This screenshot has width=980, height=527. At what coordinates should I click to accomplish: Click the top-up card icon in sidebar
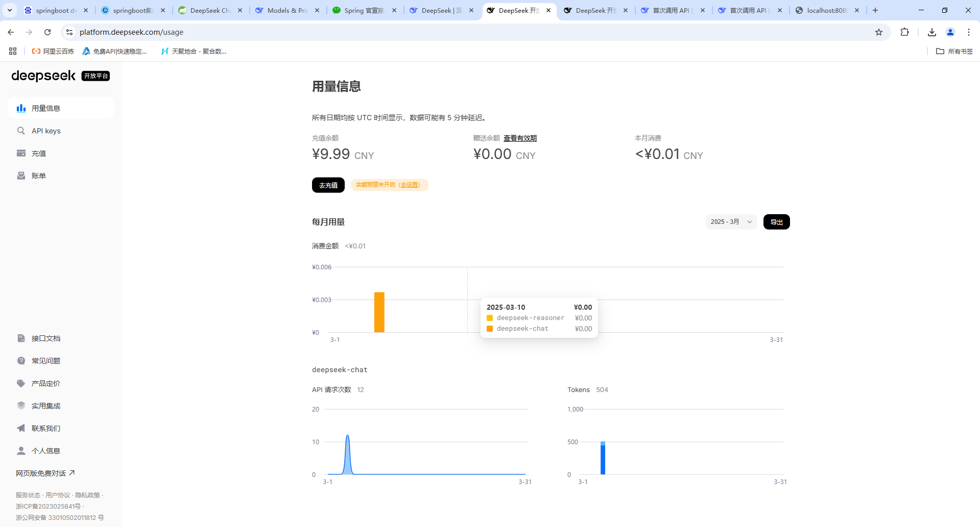point(21,153)
